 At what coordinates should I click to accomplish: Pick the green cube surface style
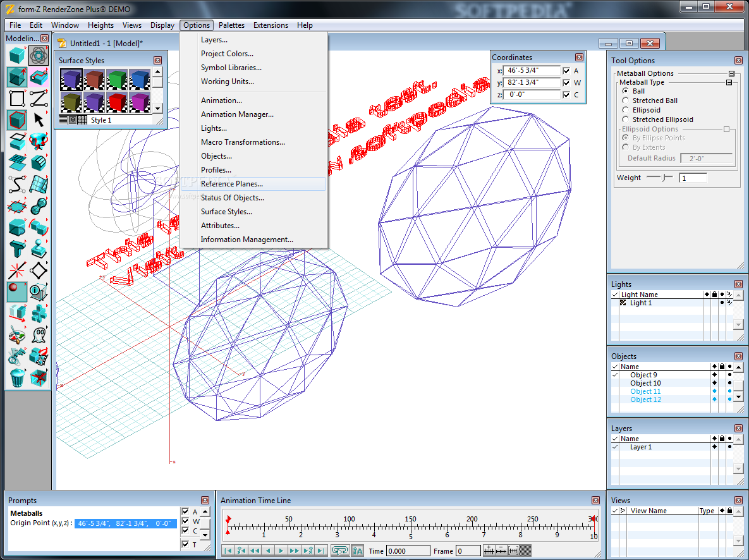point(116,79)
